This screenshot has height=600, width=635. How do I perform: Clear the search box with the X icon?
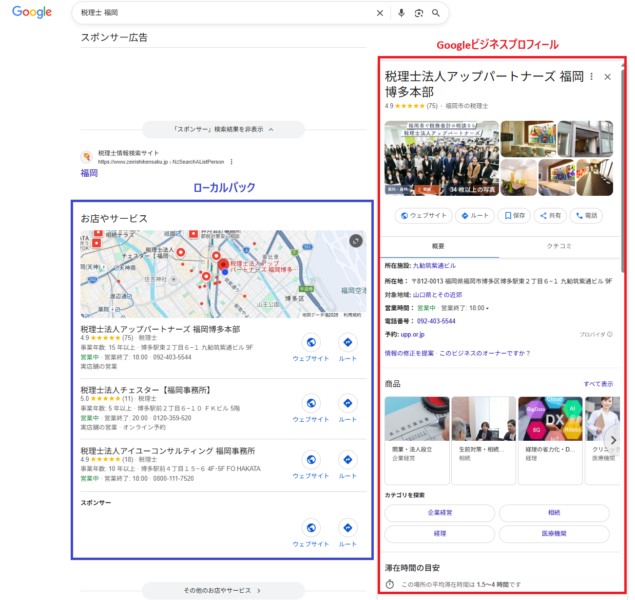(379, 13)
